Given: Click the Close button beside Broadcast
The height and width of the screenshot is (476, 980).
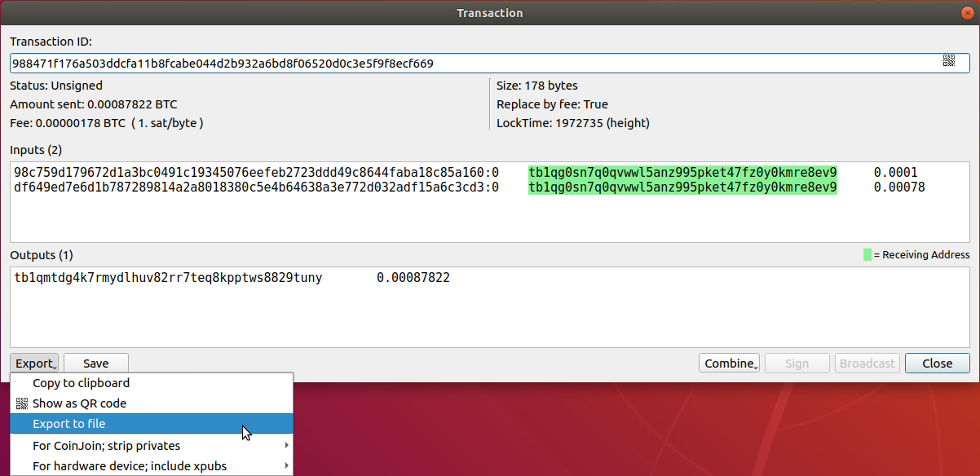Looking at the screenshot, I should pos(937,364).
